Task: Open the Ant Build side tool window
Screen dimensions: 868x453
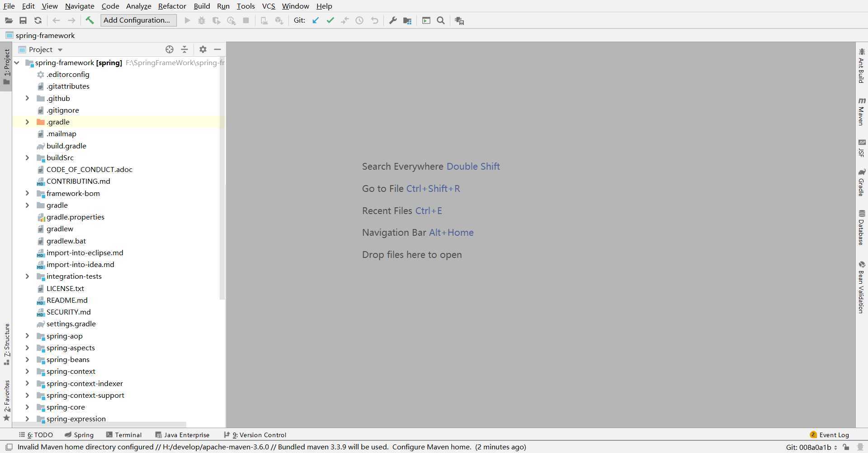Action: click(x=862, y=66)
